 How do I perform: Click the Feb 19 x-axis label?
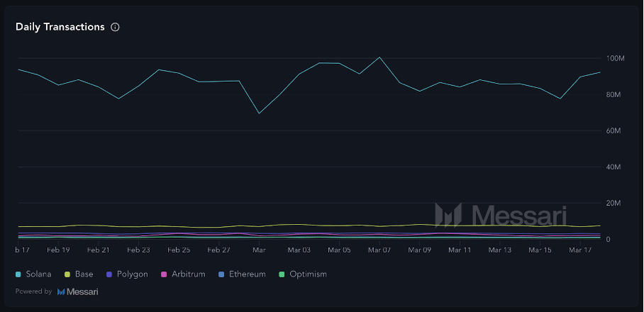tap(58, 250)
